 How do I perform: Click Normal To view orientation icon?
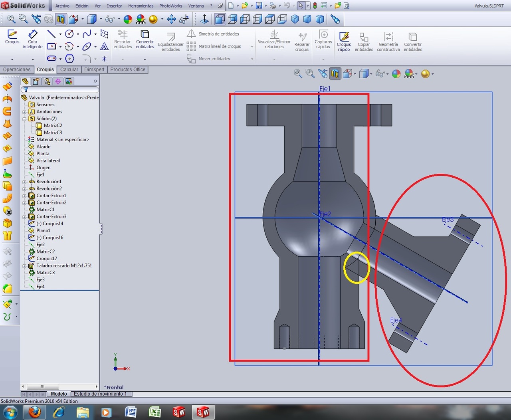coord(204,19)
